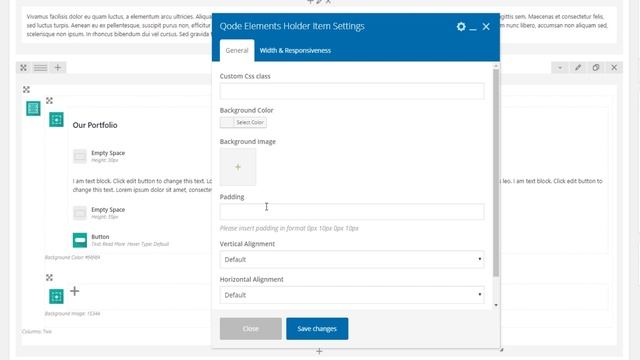Click the Background Color #f6f6f4 label
This screenshot has height=360, width=640.
click(72, 258)
